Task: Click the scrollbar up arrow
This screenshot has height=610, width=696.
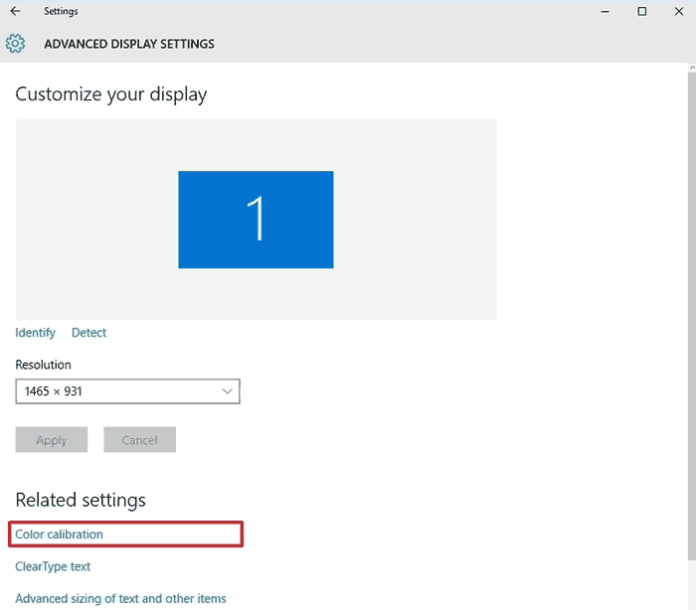Action: (x=690, y=68)
